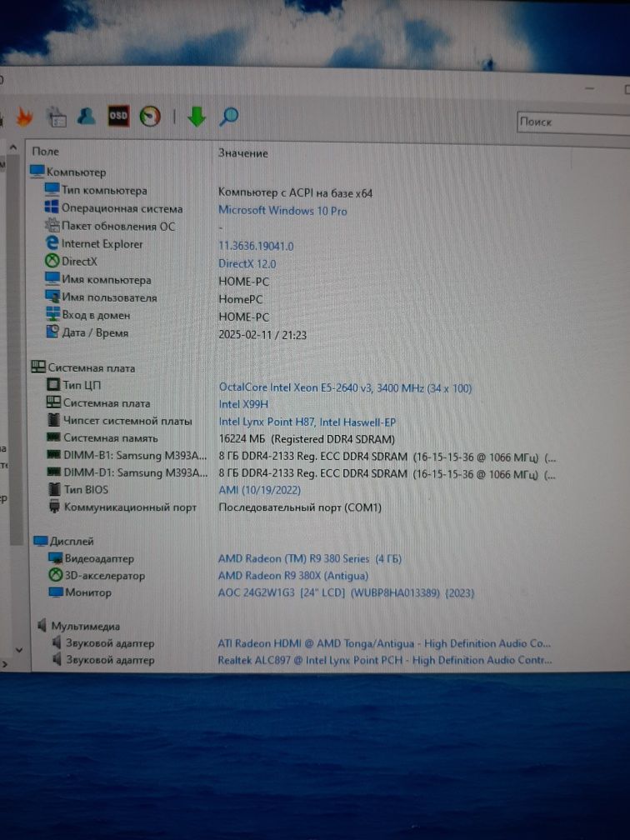Click the left panel vertical scrollbar thumb
Image resolution: width=630 pixels, height=840 pixels.
tap(16, 348)
